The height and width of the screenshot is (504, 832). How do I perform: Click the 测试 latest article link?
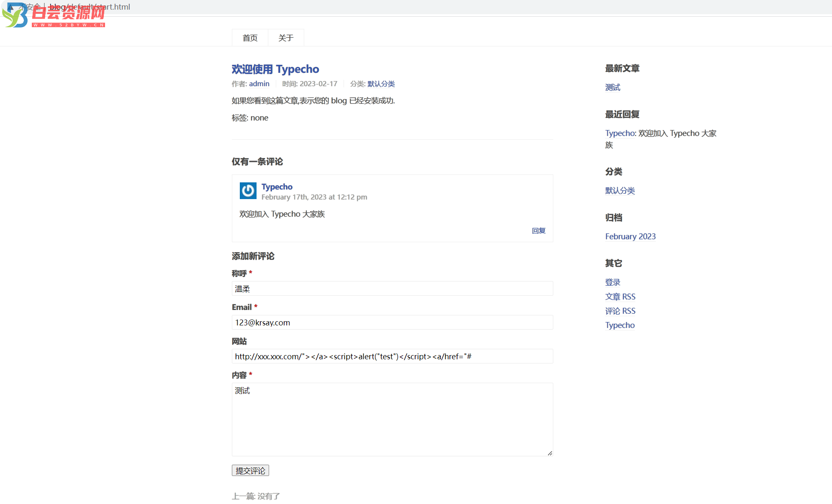(x=613, y=87)
